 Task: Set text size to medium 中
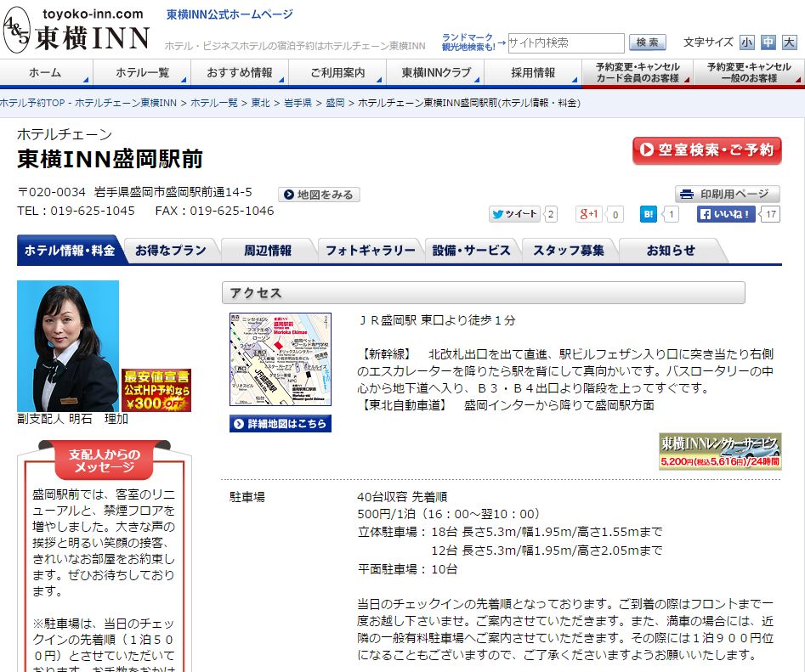click(x=768, y=42)
